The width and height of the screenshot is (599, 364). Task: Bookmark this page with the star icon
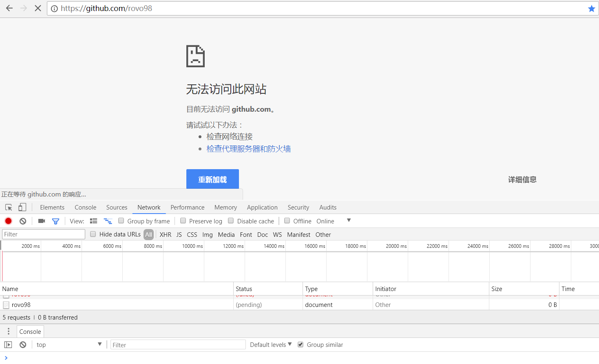pyautogui.click(x=591, y=9)
